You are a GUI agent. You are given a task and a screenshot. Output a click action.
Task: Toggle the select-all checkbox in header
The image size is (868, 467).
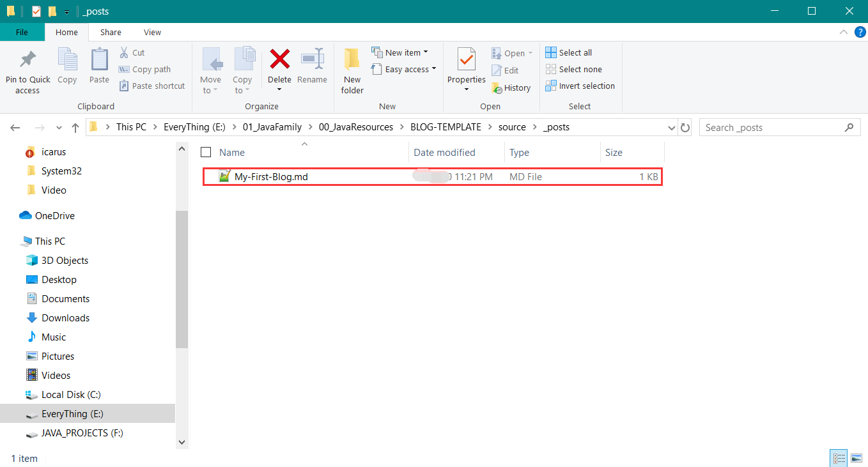206,153
